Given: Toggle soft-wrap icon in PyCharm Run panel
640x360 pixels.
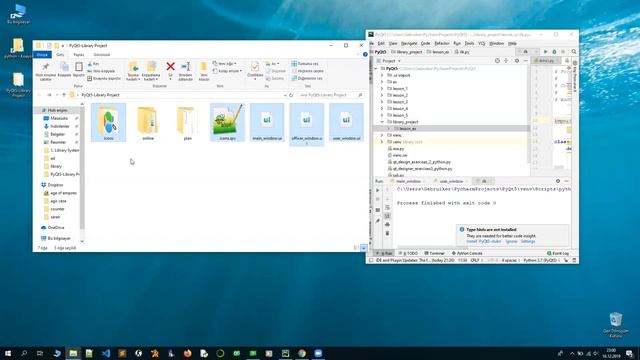Looking at the screenshot, I should 387,207.
